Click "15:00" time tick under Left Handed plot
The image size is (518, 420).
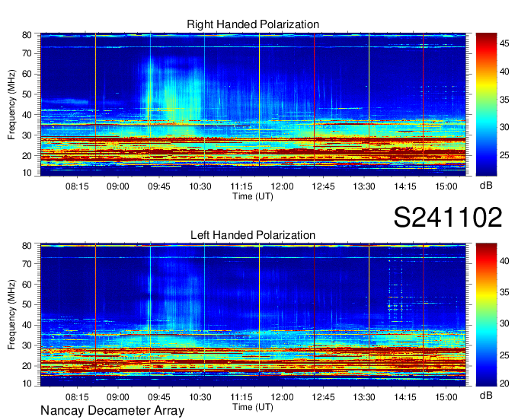(446, 397)
